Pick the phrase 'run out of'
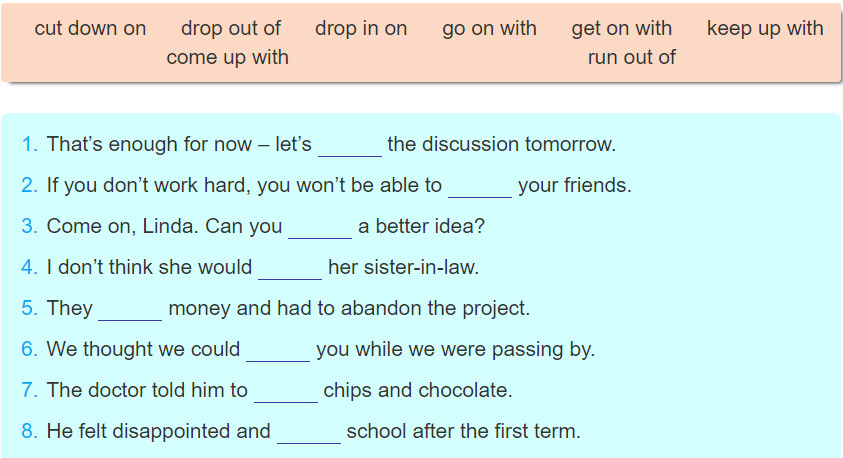 [x=632, y=57]
